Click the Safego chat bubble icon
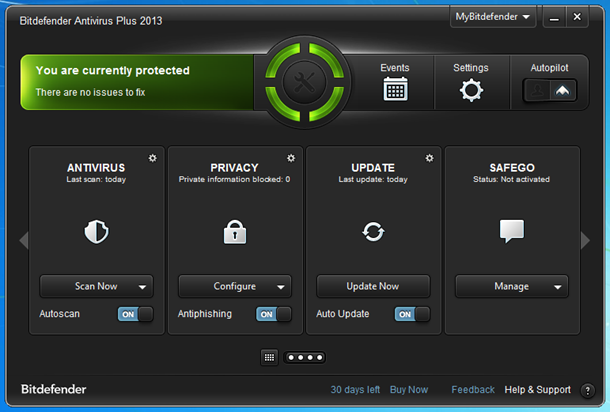 pos(512,231)
